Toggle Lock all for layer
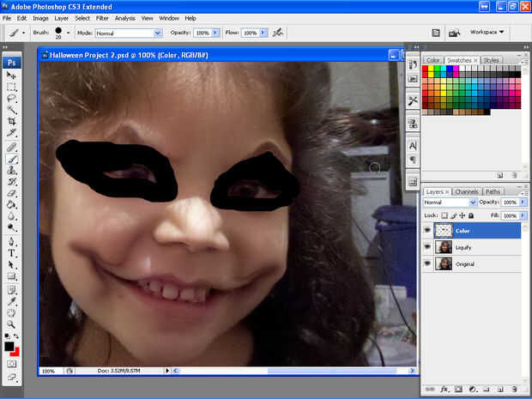The width and height of the screenshot is (532, 399). pyautogui.click(x=471, y=215)
